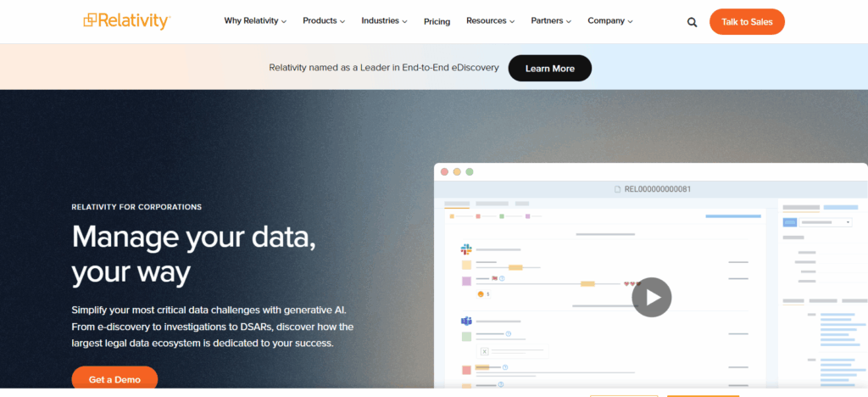
Task: Click the document icon beside REL000000000081
Action: pos(617,189)
